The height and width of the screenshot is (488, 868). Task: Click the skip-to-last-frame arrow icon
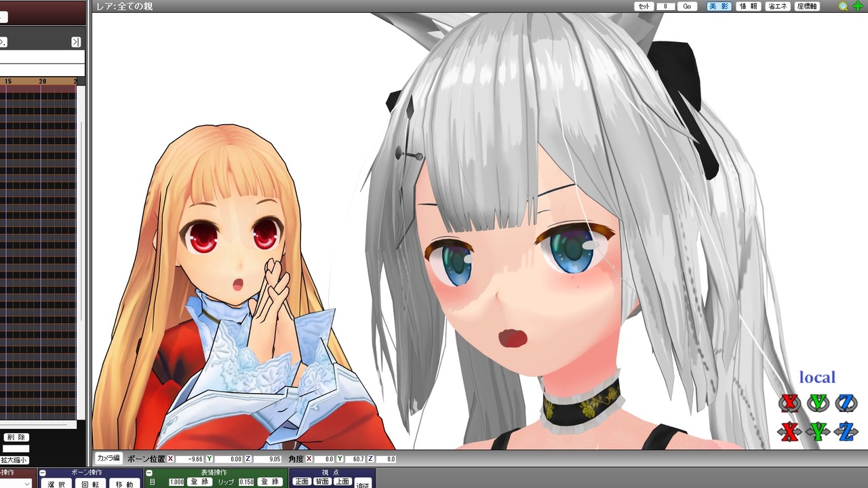coord(75,43)
